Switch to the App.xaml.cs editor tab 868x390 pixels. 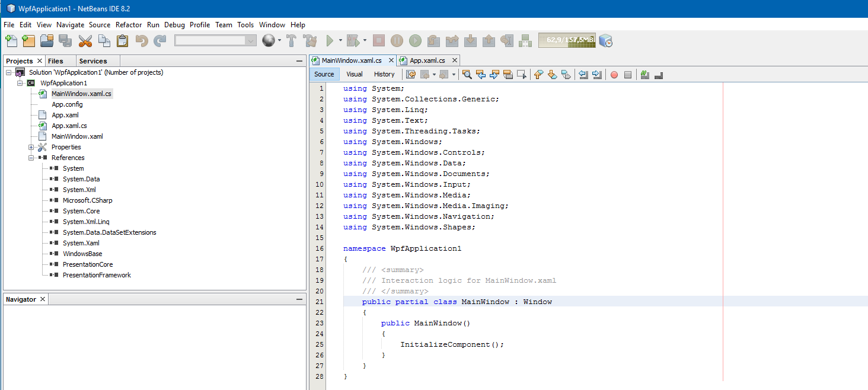point(427,60)
